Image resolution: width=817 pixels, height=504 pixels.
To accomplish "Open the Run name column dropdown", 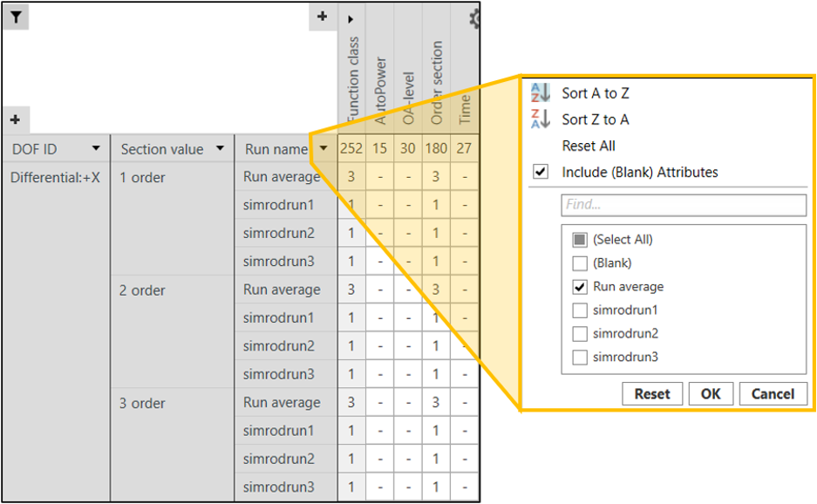I will (x=323, y=149).
